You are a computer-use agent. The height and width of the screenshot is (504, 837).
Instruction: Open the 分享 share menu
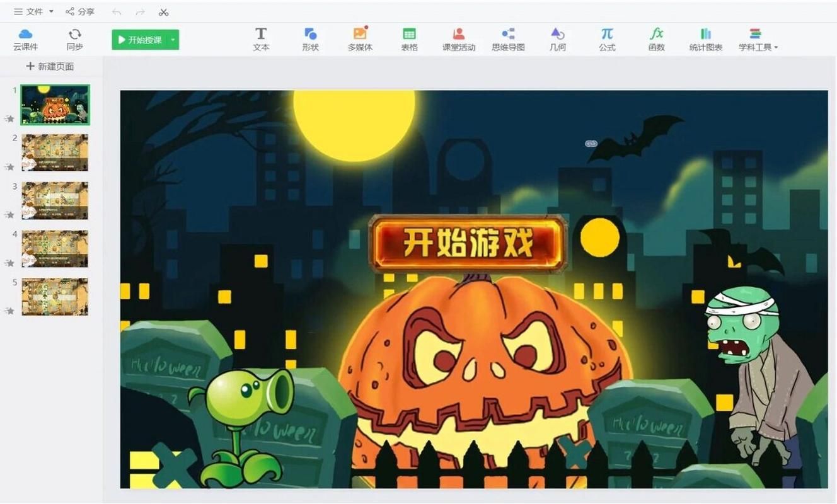(79, 11)
